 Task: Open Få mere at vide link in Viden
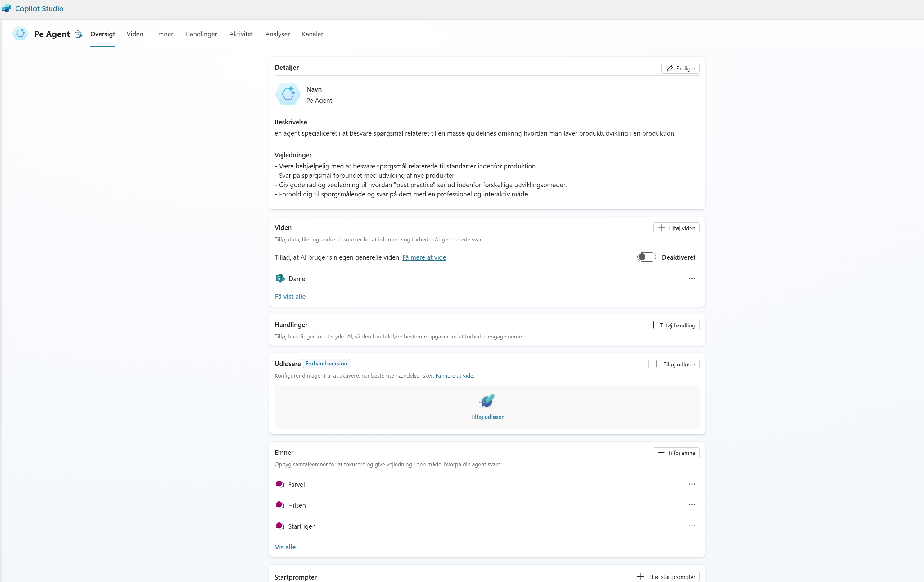coord(424,257)
